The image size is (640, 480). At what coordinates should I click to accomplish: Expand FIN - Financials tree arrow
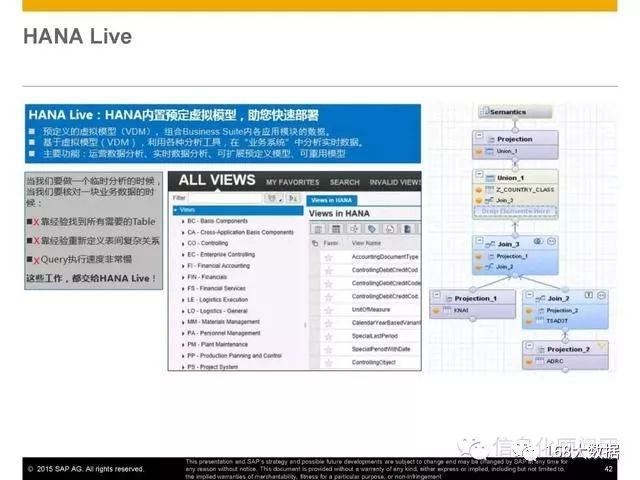(183, 277)
